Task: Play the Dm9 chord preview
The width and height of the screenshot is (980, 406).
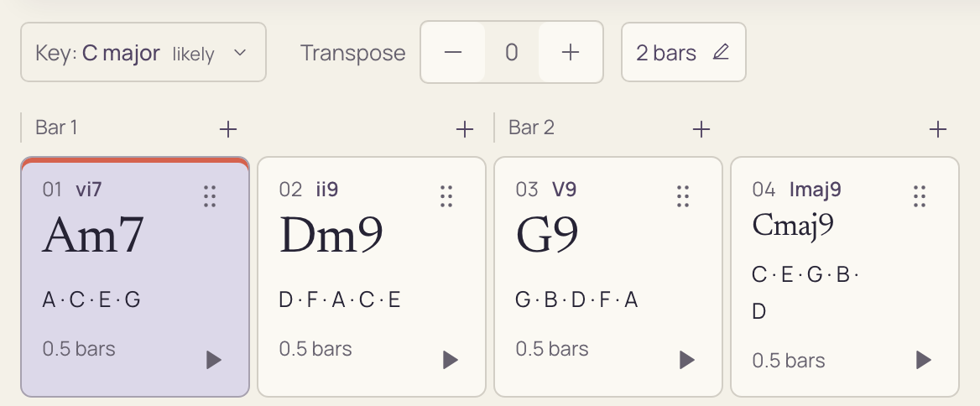Action: coord(450,360)
